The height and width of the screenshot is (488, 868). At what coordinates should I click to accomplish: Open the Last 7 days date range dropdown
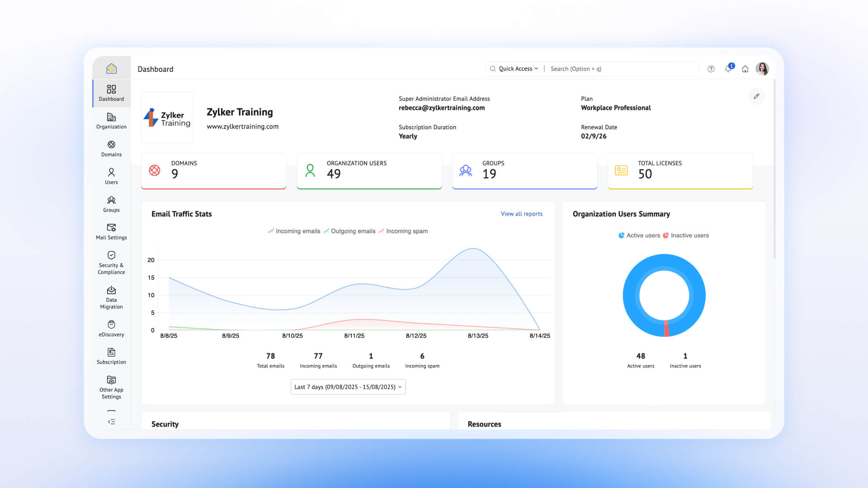[x=348, y=387]
